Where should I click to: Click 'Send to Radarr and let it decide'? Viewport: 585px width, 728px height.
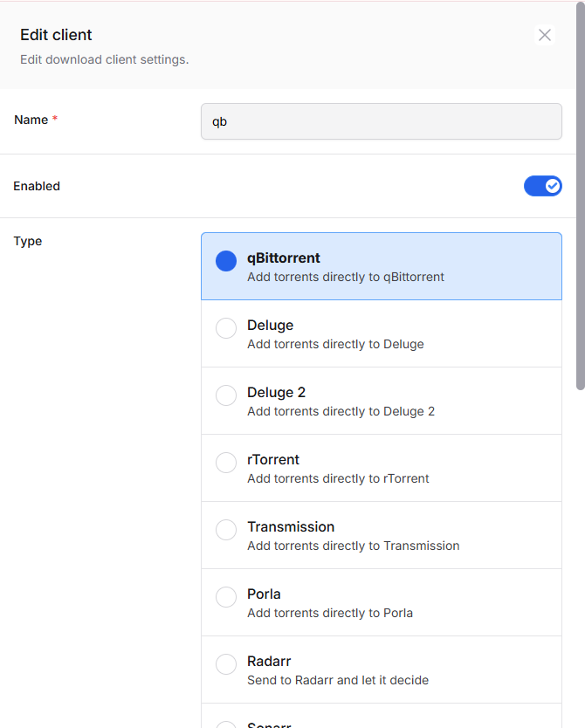click(x=338, y=680)
